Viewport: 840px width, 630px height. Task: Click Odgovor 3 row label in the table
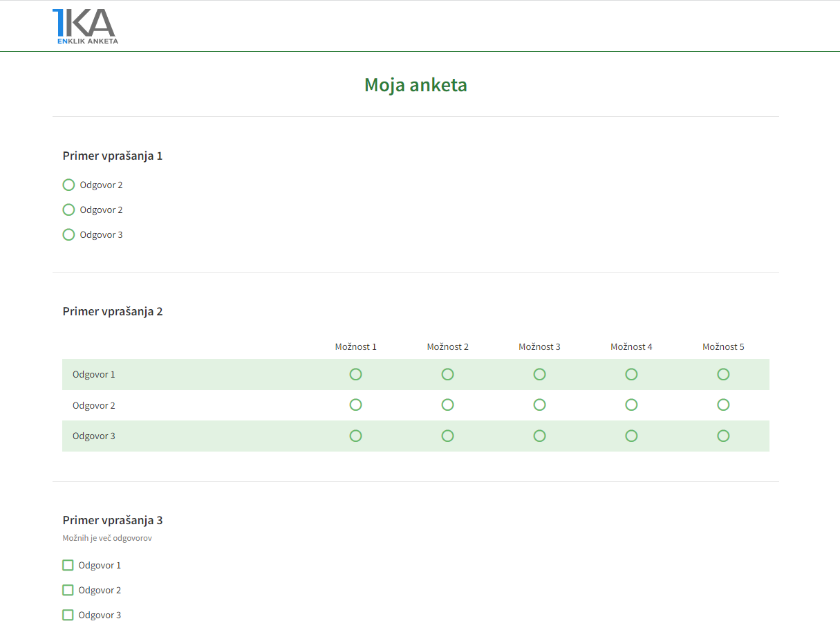click(x=94, y=436)
